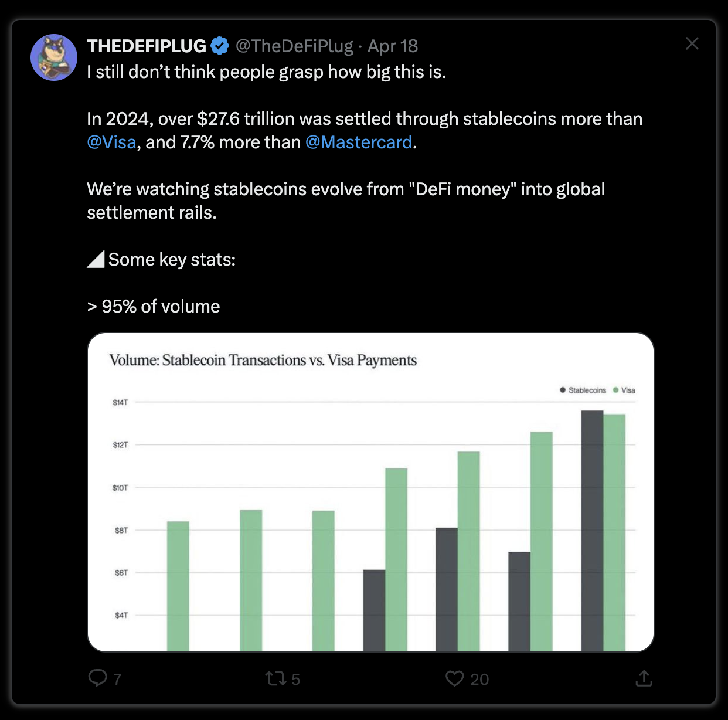
Task: Open the stablecoin vs Visa chart image
Action: [370, 492]
